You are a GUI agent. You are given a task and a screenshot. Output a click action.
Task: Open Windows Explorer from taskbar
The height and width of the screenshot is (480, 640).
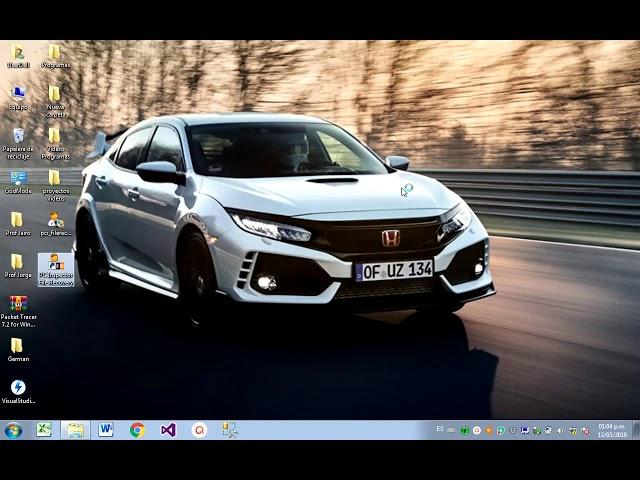click(75, 430)
